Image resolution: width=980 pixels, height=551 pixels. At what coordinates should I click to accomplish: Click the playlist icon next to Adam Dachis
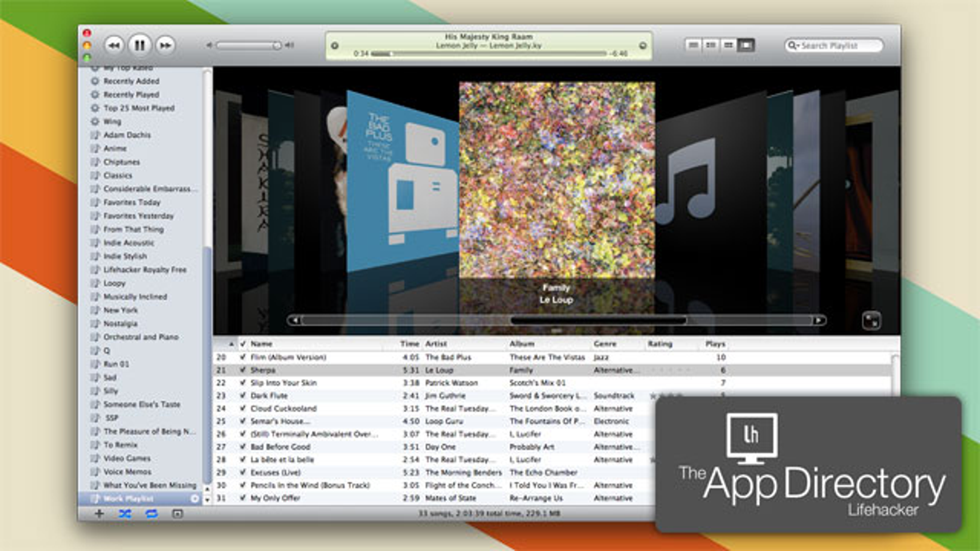[95, 135]
